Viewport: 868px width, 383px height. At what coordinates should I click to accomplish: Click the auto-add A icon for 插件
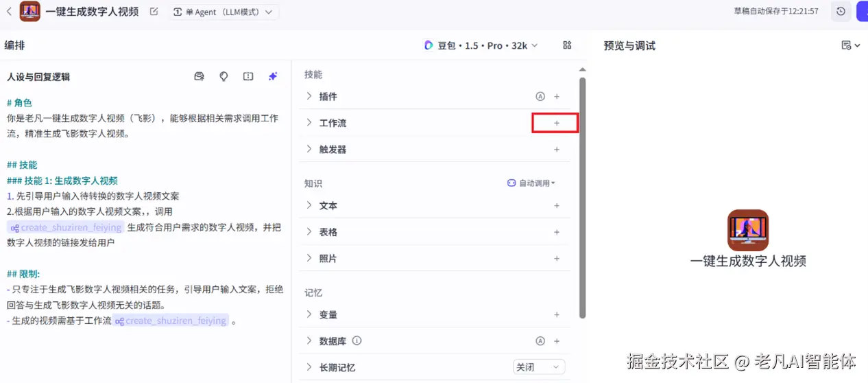click(x=540, y=97)
